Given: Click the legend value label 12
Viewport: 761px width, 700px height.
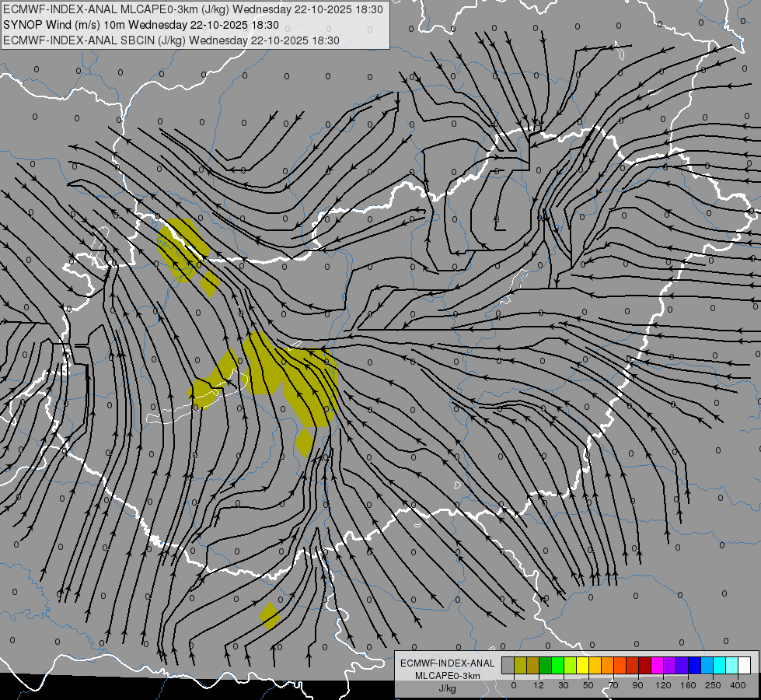Looking at the screenshot, I should pos(539,685).
